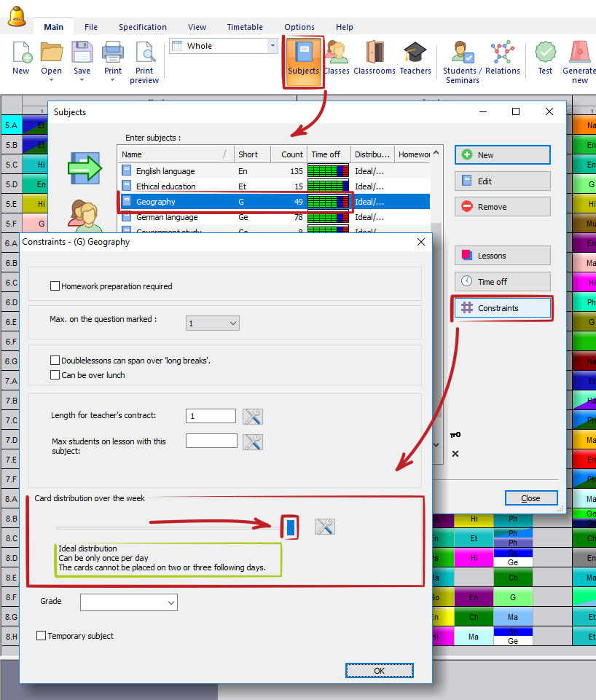Image resolution: width=596 pixels, height=700 pixels.
Task: Enable Homework preparation required checkbox
Action: (55, 286)
